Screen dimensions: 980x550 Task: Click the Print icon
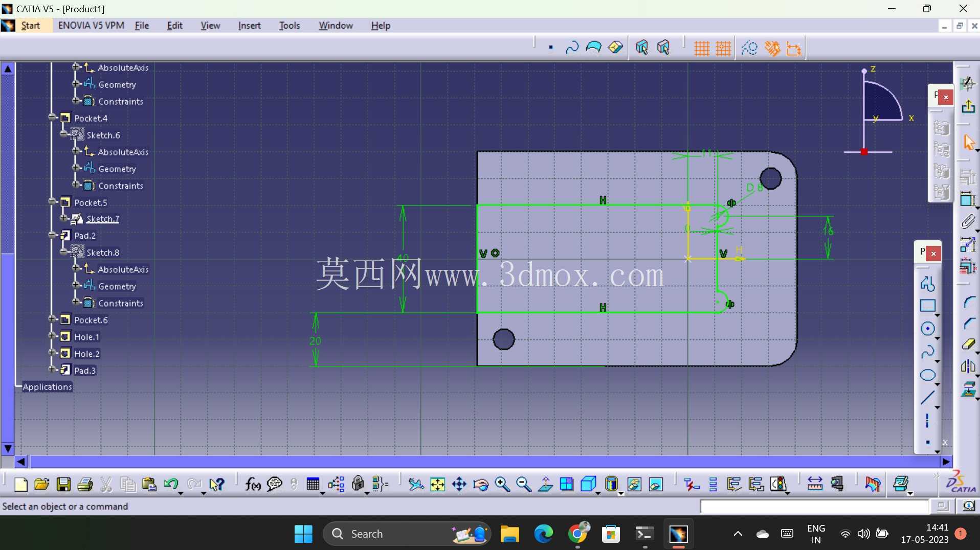85,484
